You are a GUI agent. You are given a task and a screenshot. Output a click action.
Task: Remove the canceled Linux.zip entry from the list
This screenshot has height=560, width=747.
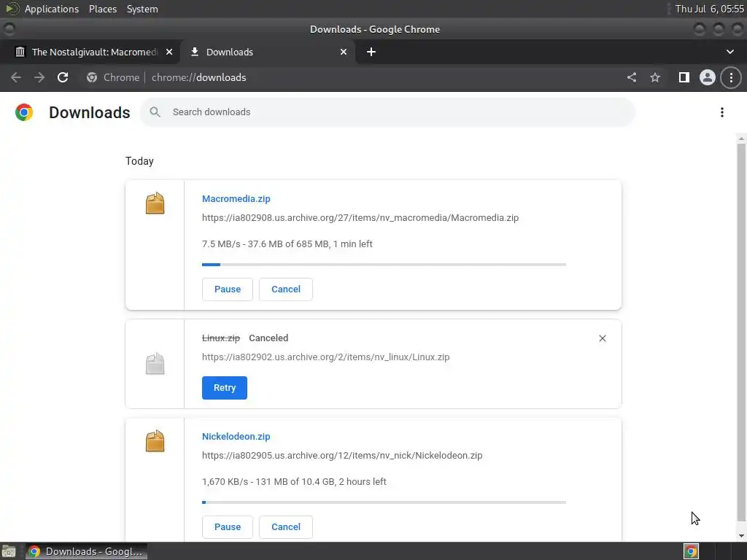point(602,338)
